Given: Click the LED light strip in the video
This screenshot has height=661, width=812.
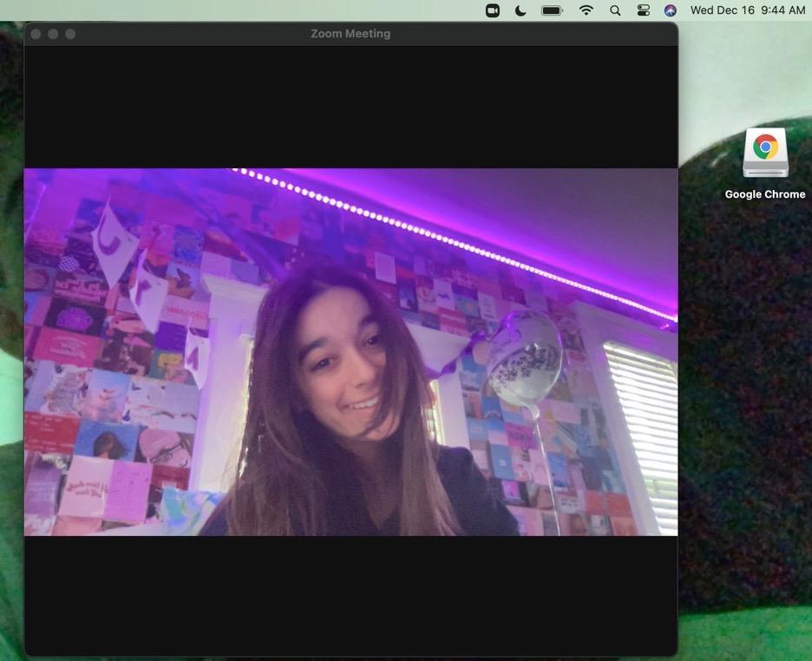Looking at the screenshot, I should coord(451,240).
